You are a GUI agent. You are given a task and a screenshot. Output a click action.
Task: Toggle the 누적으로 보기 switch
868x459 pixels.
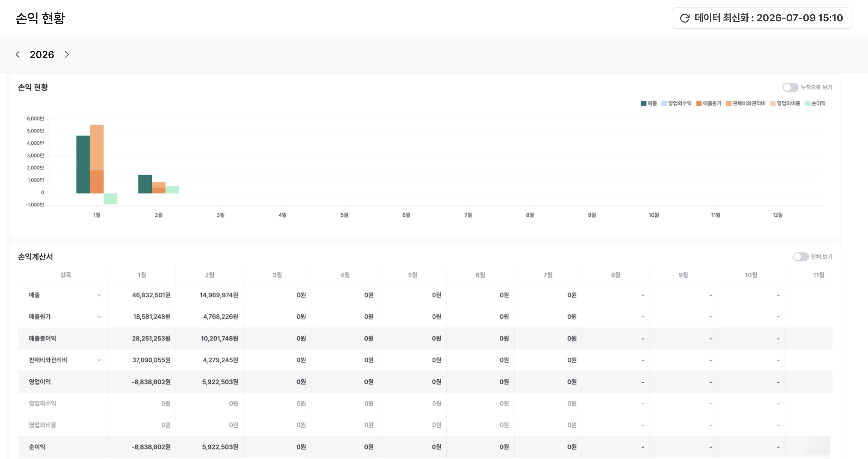click(790, 87)
